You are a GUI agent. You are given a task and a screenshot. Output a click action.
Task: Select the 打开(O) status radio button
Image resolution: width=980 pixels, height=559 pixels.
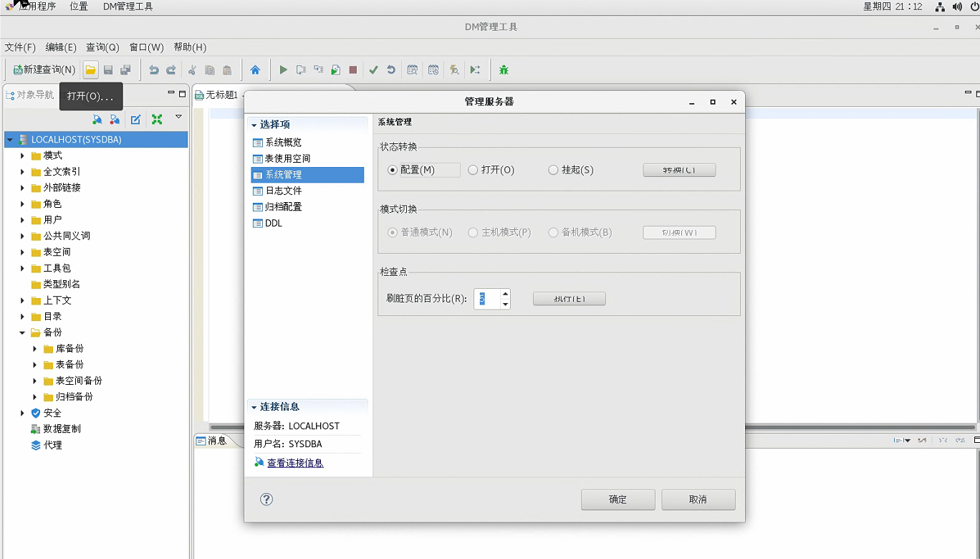473,170
